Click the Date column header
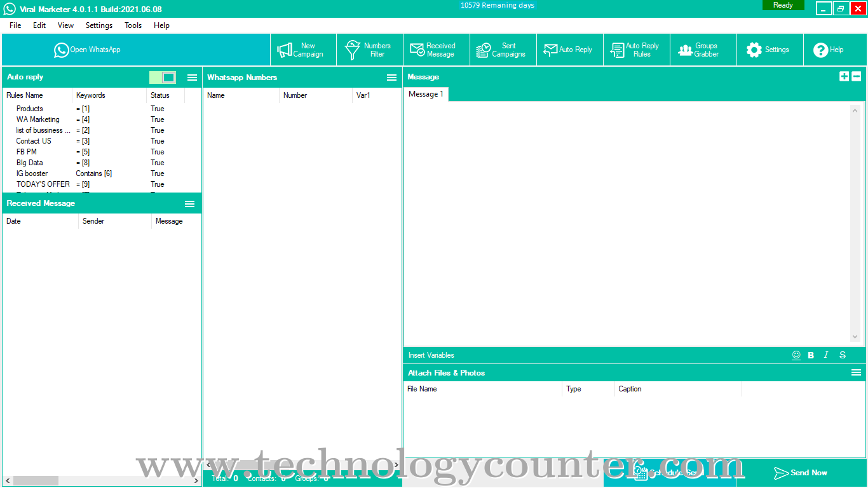Image resolution: width=868 pixels, height=488 pixels. pyautogui.click(x=41, y=221)
